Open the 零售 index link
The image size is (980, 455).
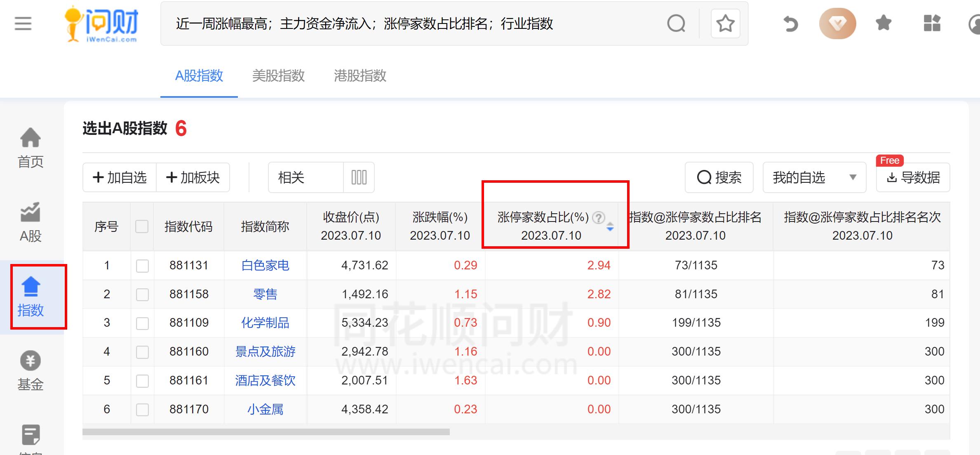point(265,294)
